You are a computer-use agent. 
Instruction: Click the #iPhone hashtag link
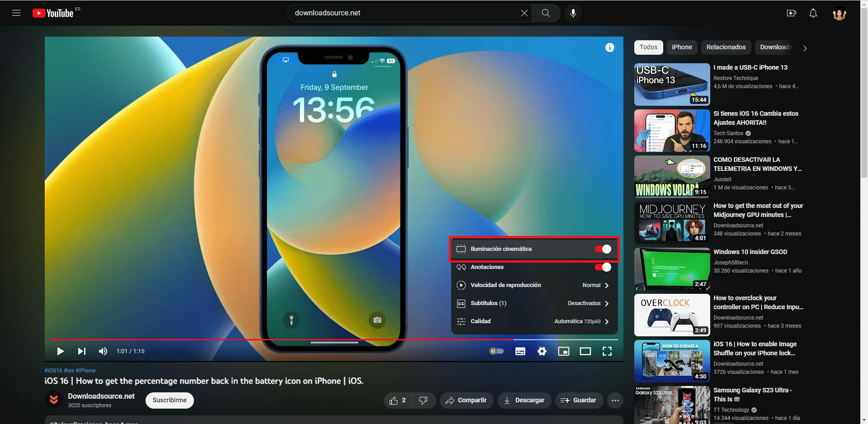tap(85, 371)
